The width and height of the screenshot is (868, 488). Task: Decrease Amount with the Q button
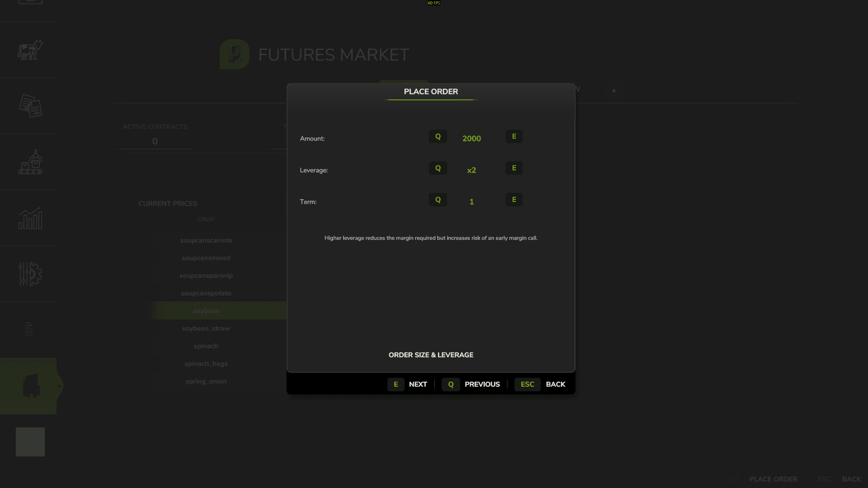tap(438, 136)
